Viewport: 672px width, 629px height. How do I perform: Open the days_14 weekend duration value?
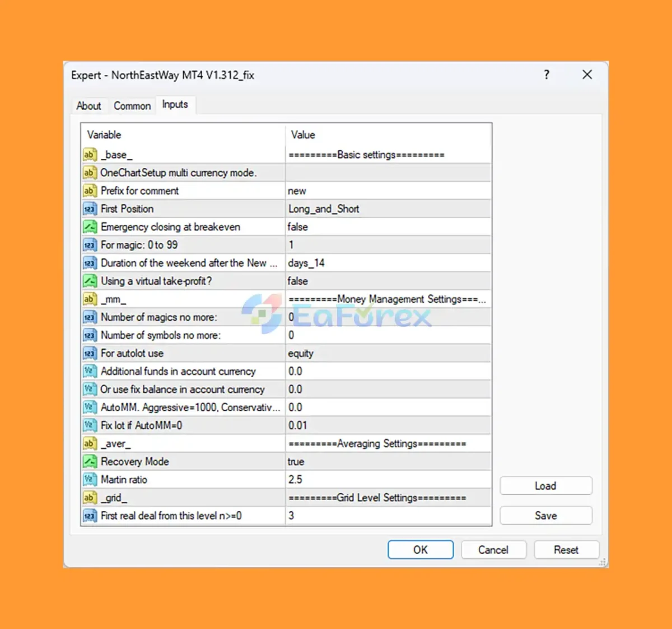(x=388, y=263)
